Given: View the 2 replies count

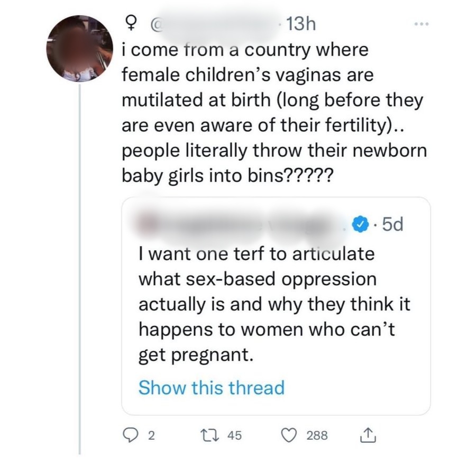Looking at the screenshot, I should (x=151, y=435).
